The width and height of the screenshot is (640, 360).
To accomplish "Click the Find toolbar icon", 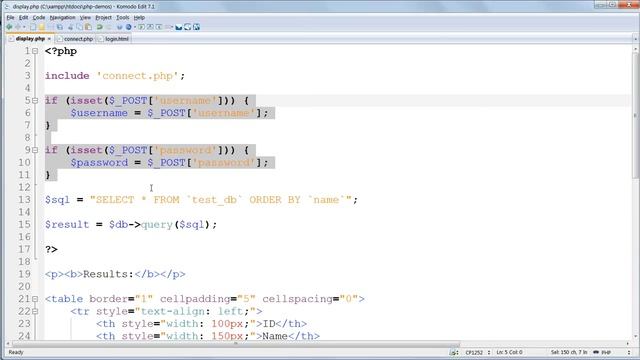I will (120, 27).
